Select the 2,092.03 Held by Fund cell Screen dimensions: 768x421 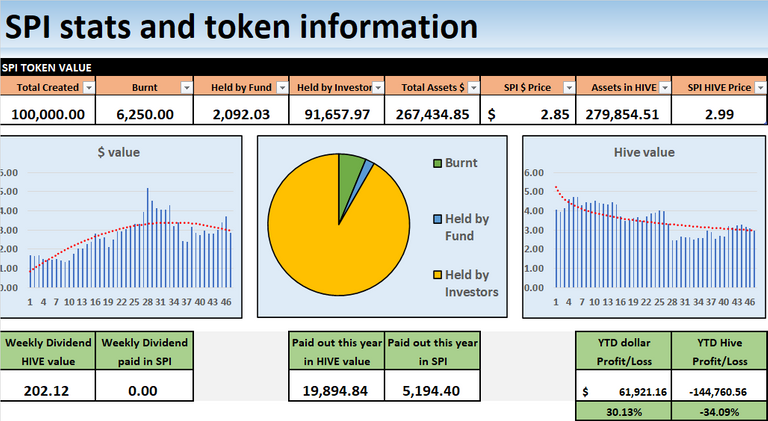[241, 110]
